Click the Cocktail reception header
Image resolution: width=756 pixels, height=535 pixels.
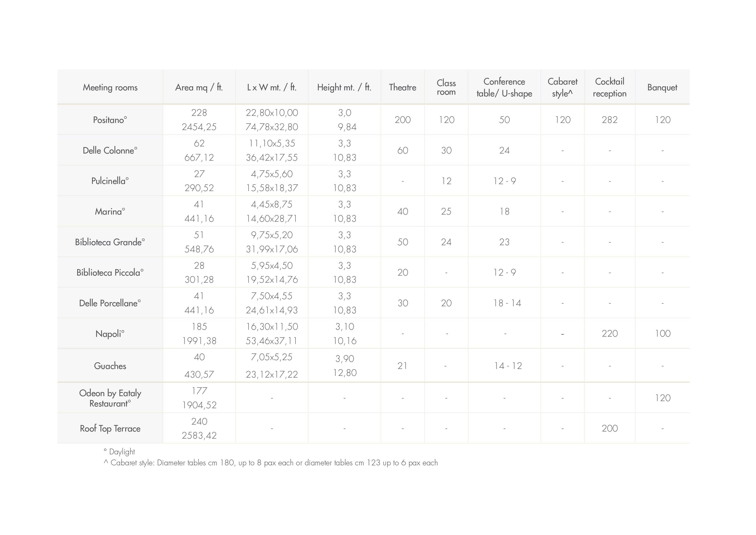coord(609,87)
